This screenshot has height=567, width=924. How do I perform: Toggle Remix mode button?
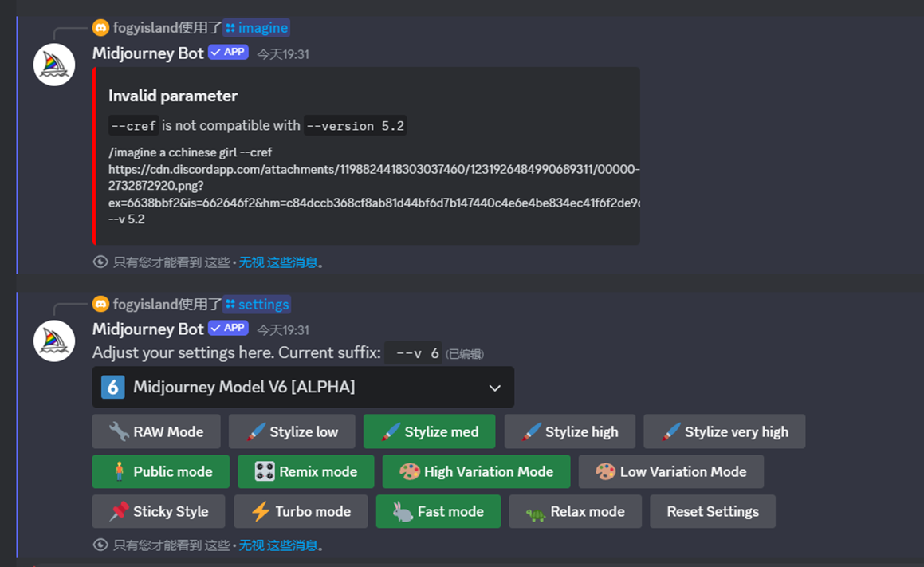(306, 471)
